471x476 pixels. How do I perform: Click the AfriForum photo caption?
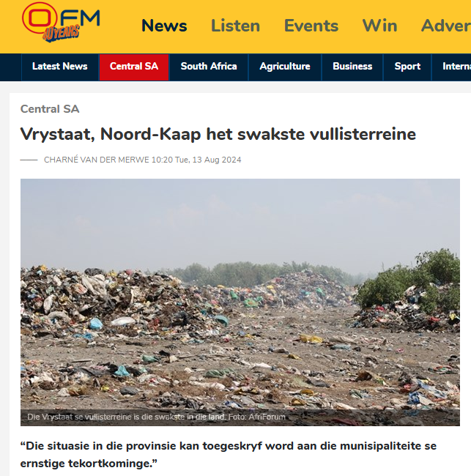pyautogui.click(x=157, y=417)
